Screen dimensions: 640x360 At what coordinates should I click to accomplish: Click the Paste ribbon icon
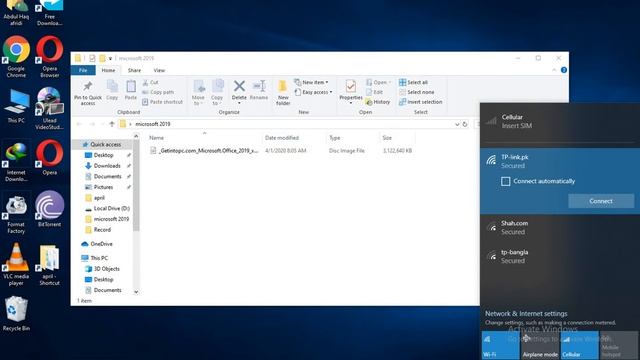(x=131, y=87)
